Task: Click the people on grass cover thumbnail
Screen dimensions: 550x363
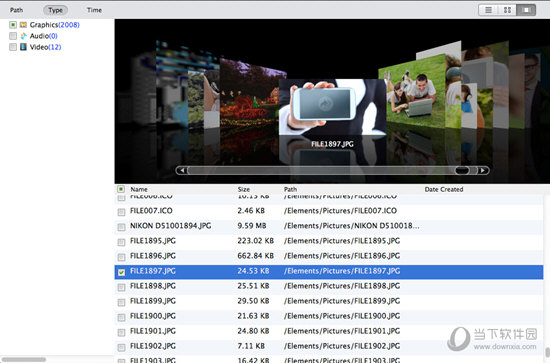Action: (x=412, y=92)
